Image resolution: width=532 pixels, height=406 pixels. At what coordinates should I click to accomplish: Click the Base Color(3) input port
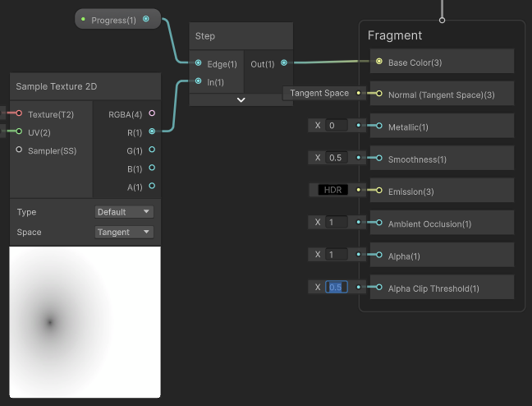(x=379, y=62)
